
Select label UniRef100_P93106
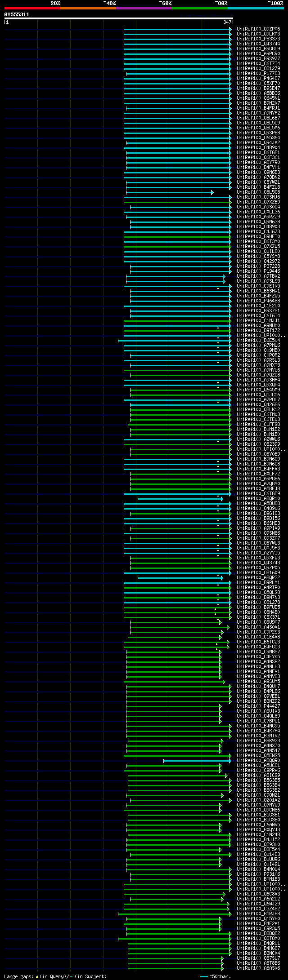tap(258, 874)
